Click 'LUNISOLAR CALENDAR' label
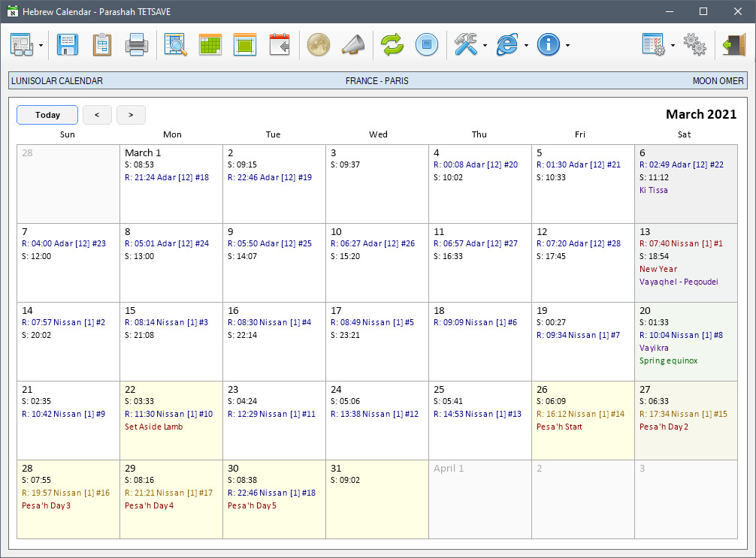Screen dimensions: 756x558 point(57,81)
